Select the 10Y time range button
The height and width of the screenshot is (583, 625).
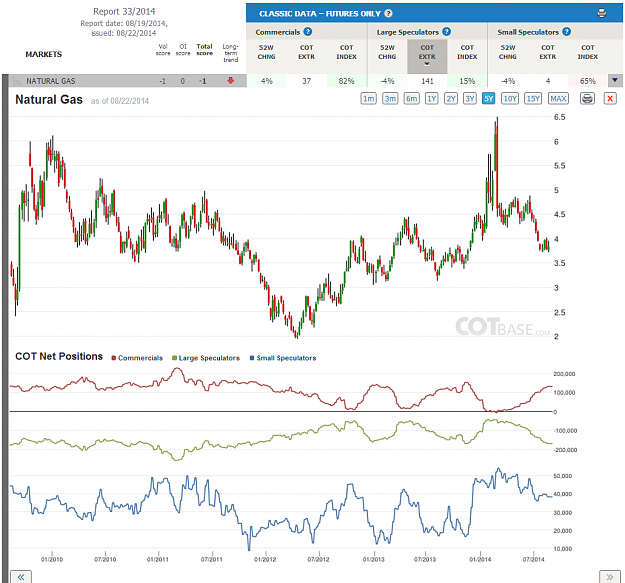pyautogui.click(x=510, y=98)
